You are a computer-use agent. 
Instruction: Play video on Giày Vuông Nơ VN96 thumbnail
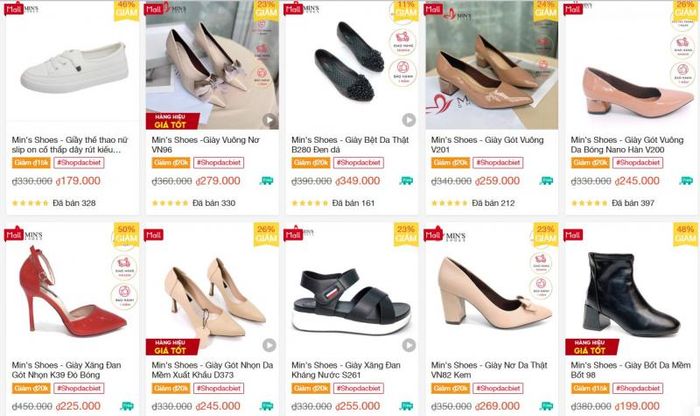pyautogui.click(x=268, y=120)
